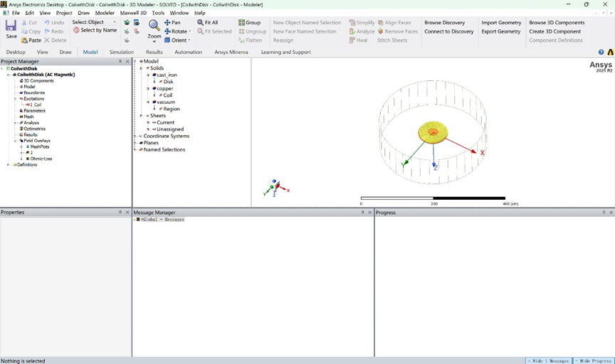
Task: Click Create 3D Component
Action: pyautogui.click(x=554, y=31)
